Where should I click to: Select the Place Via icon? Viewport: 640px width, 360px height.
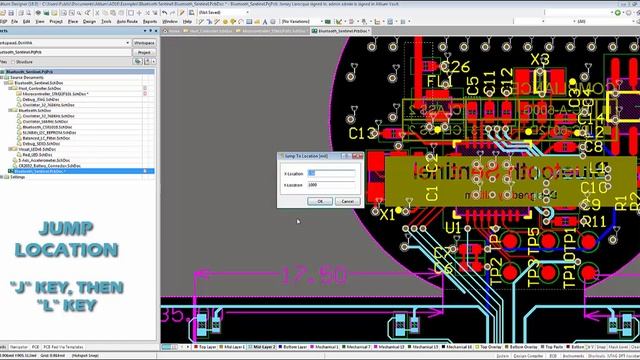[x=233, y=21]
